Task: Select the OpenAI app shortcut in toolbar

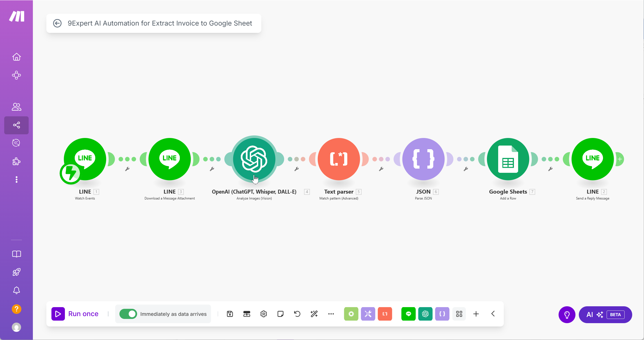Action: pyautogui.click(x=425, y=314)
